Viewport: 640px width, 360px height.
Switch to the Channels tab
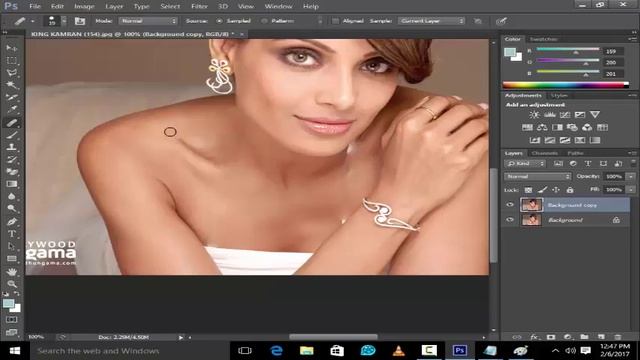point(544,153)
